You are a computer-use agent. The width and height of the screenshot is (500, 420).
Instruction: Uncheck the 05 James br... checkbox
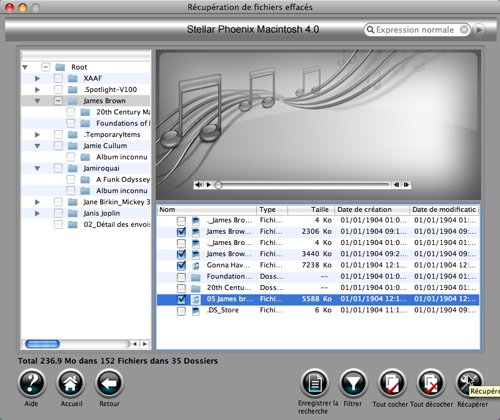click(x=181, y=299)
